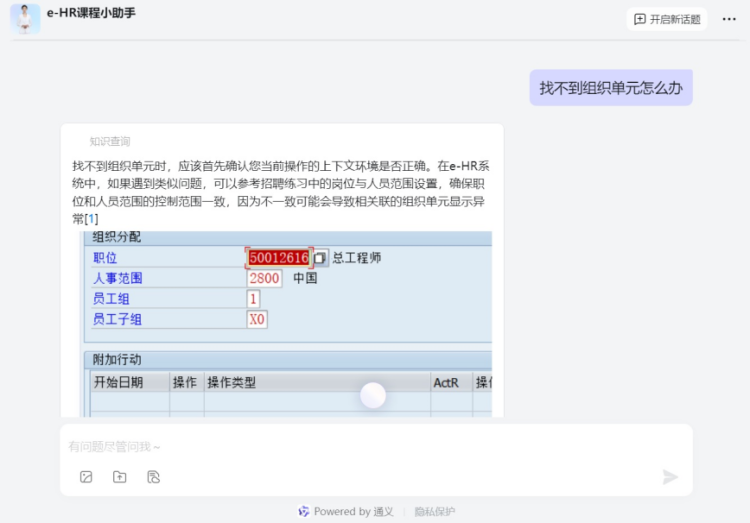This screenshot has width=750, height=523.
Task: Click the 职位 field showing 50012616
Action: [x=279, y=258]
